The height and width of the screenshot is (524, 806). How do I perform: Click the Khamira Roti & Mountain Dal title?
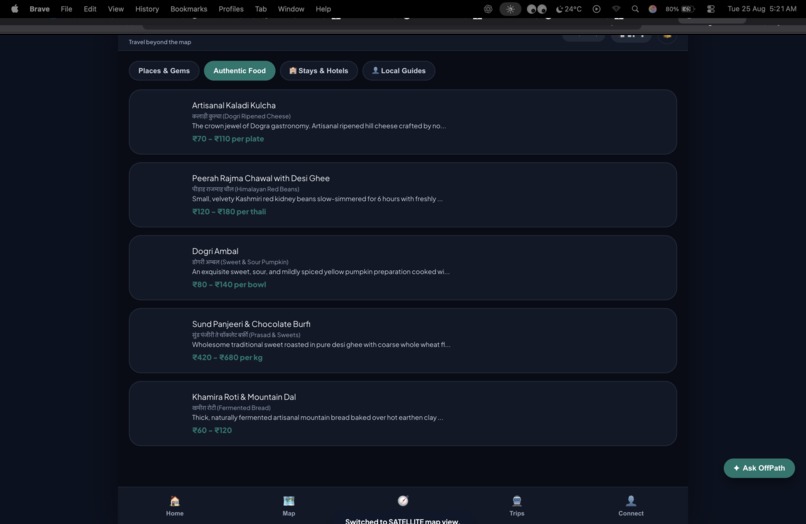pyautogui.click(x=244, y=397)
